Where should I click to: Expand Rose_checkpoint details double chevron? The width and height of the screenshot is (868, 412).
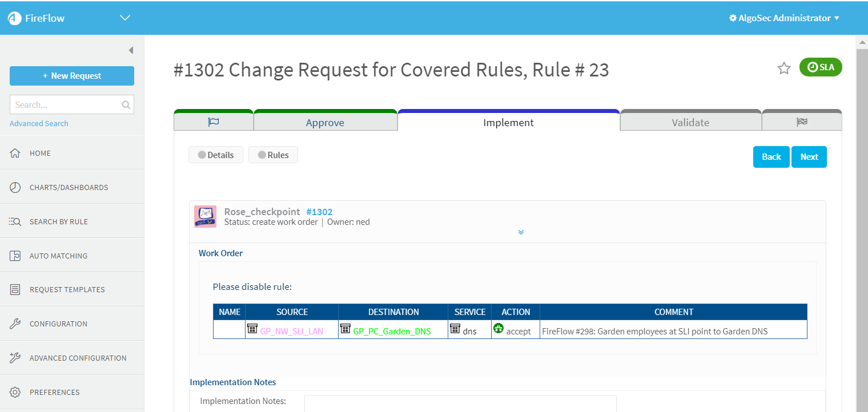[x=521, y=232]
